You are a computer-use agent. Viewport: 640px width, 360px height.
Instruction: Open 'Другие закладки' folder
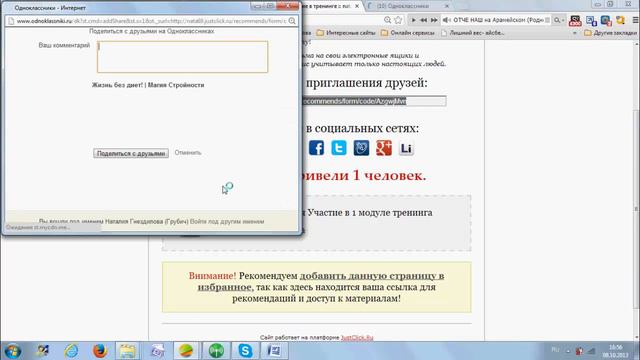(610, 33)
